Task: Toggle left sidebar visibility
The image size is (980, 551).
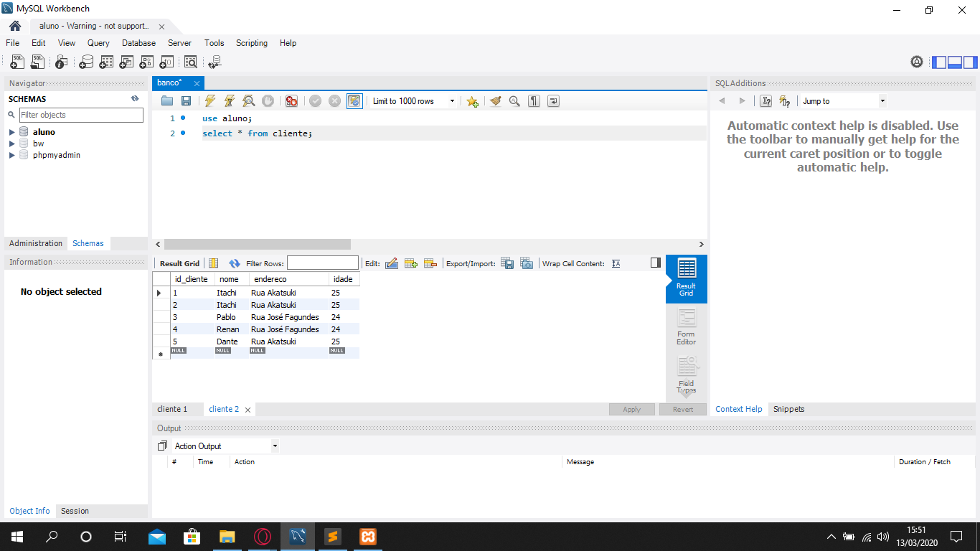Action: coord(939,62)
